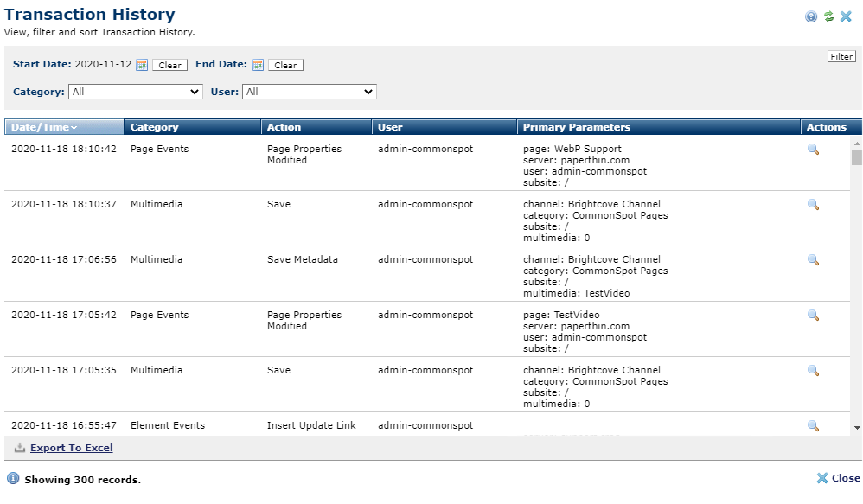Click the Actions column header
The image size is (863, 504).
(x=831, y=127)
